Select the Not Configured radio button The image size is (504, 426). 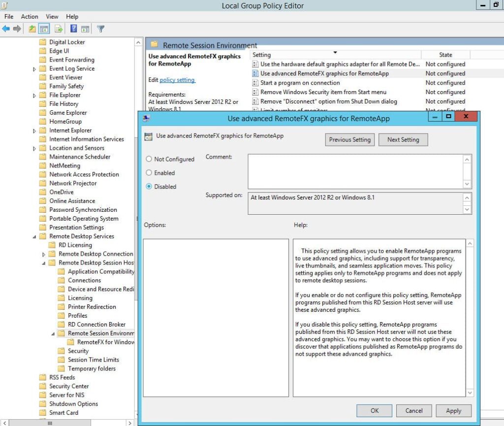(149, 159)
